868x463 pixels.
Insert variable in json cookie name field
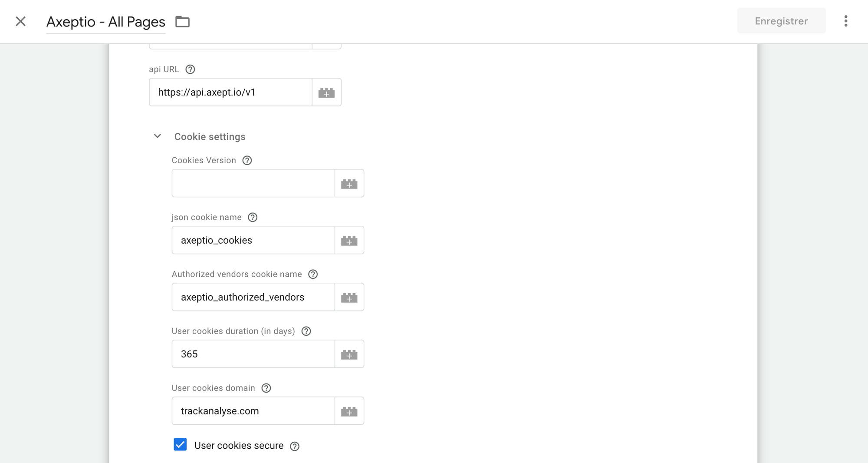[x=349, y=241]
